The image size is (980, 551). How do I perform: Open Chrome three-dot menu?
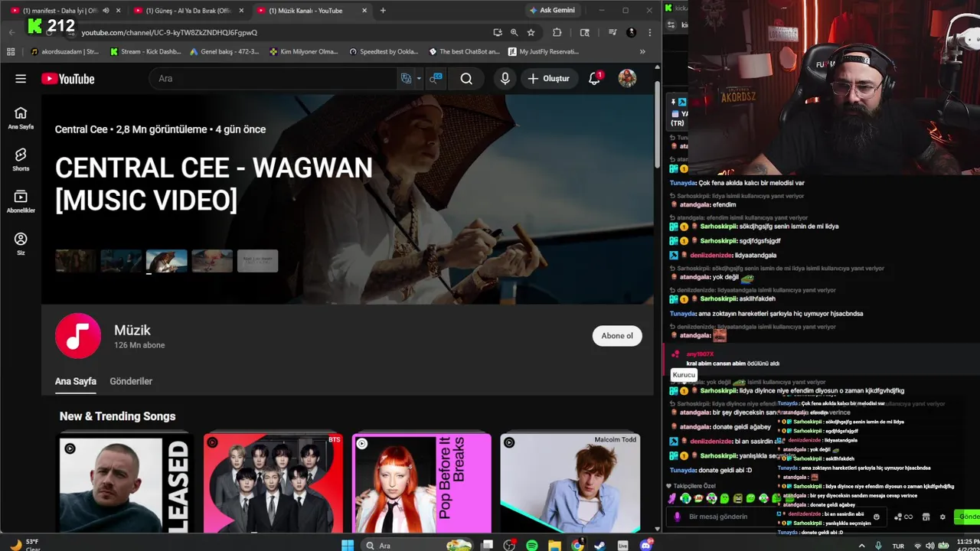coord(649,32)
